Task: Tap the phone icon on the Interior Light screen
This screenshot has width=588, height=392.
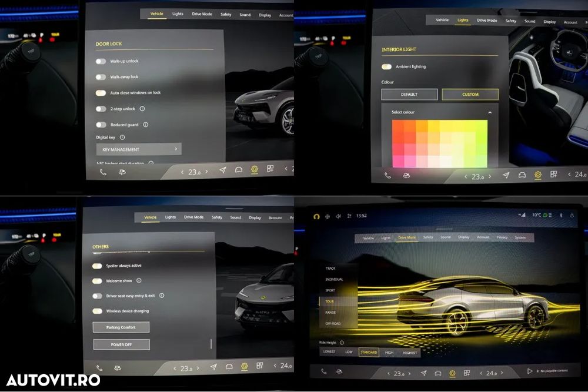Action: click(387, 175)
